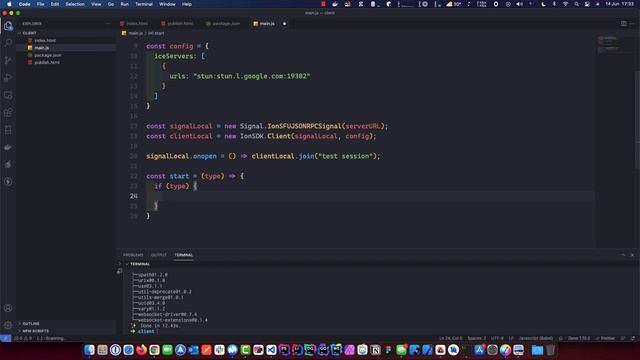This screenshot has width=640, height=360.
Task: Click main.js in the breadcrumb path
Action: (136, 33)
